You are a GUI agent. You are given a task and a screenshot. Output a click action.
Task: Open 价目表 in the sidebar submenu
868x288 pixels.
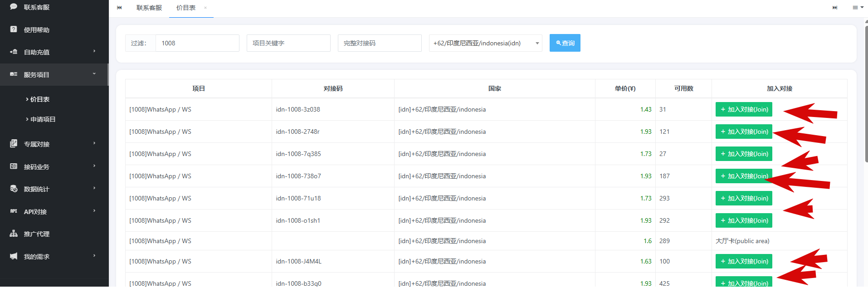coord(40,99)
